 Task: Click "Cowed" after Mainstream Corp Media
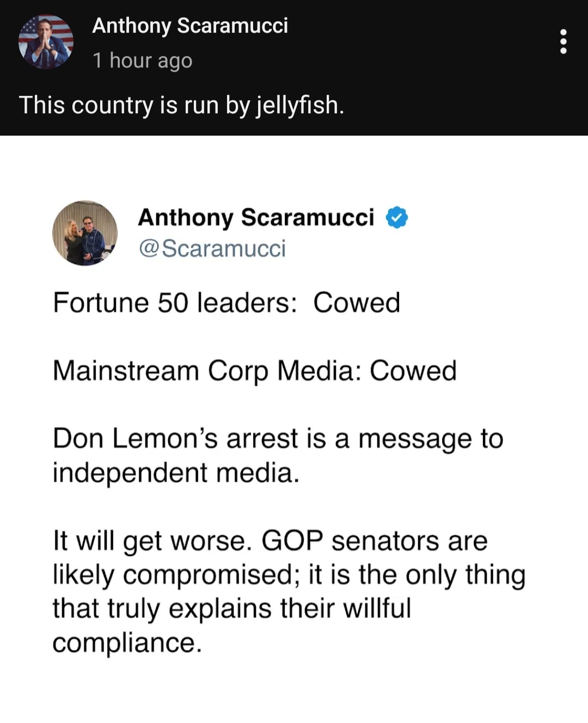pos(413,371)
